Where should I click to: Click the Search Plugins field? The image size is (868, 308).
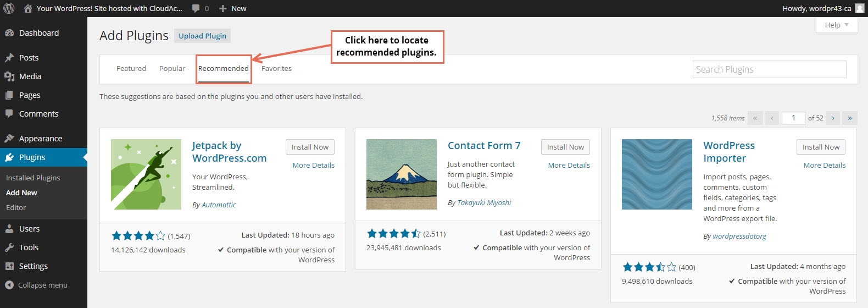pyautogui.click(x=769, y=69)
